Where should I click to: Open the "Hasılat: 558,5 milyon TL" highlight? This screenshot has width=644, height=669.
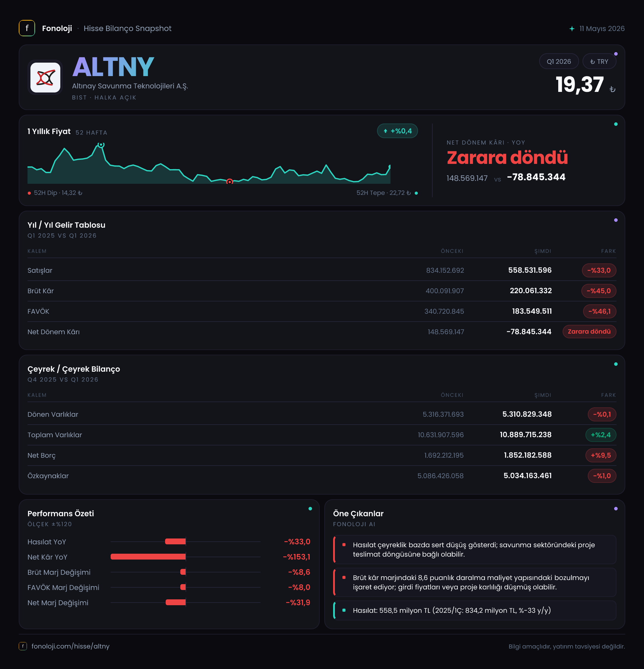[x=475, y=610]
